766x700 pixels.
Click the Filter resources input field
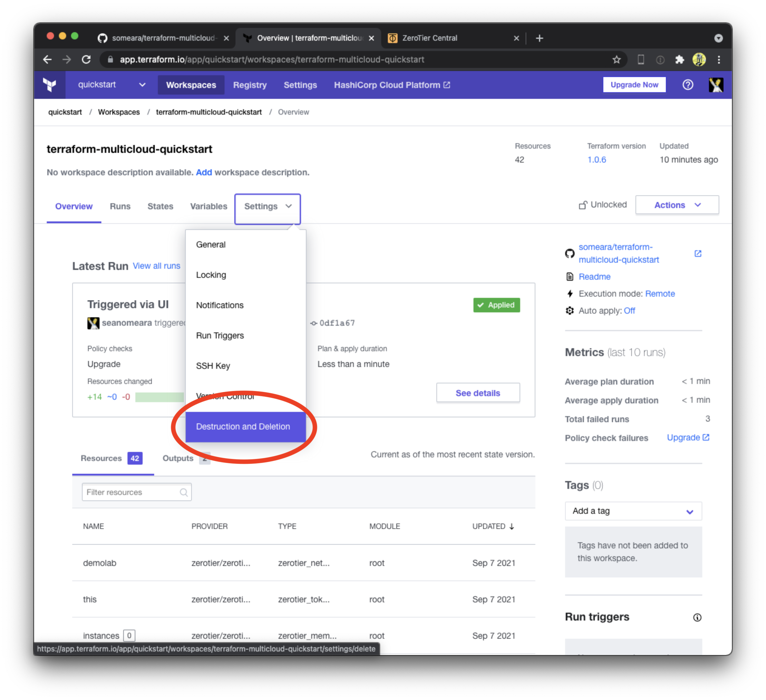tap(129, 492)
